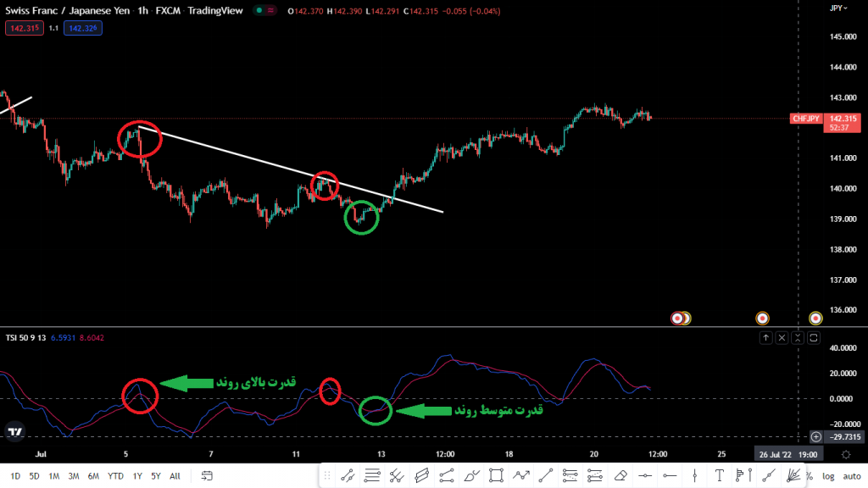
Task: Toggle auto scale mode
Action: [851, 476]
